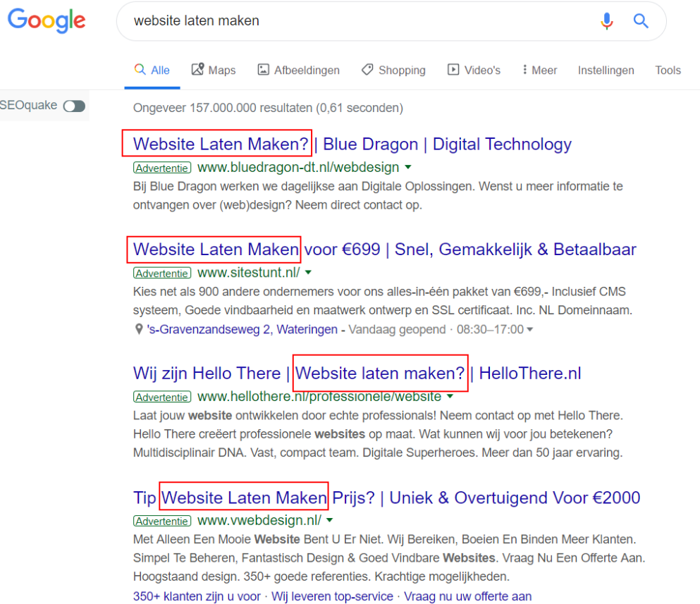Open the dropdown arrow beside hellothere.nl URL
700x604 pixels.
[x=450, y=397]
